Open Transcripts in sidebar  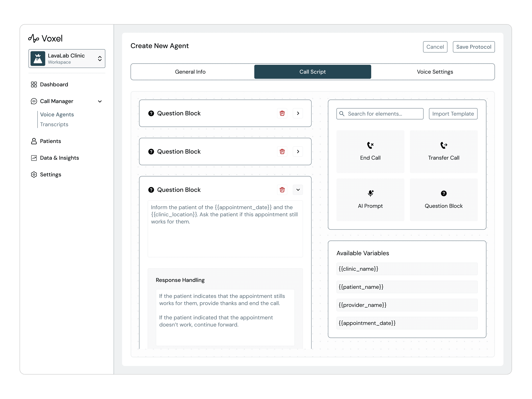pos(54,124)
